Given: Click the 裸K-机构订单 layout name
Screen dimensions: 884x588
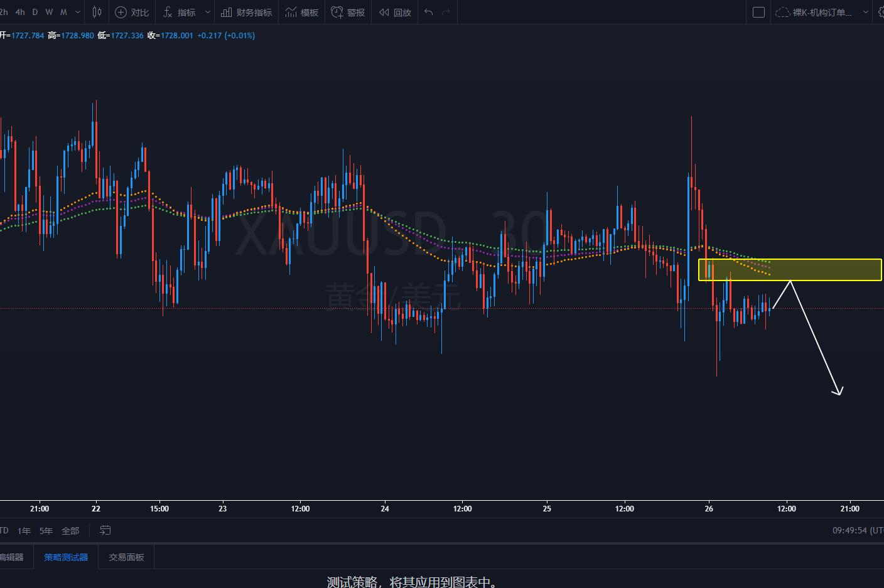Looking at the screenshot, I should [x=822, y=12].
